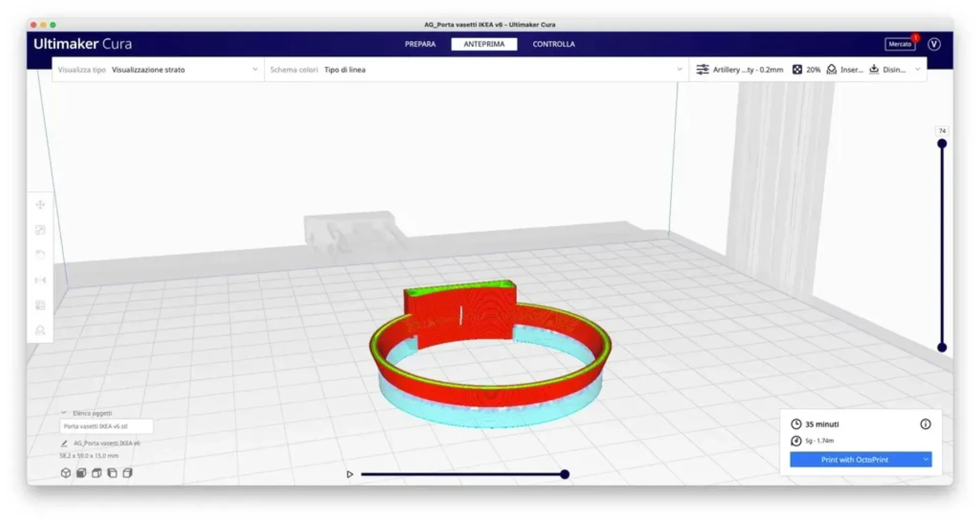Click Print with OctoPrint button
Screen dimensions: 980x521
click(x=854, y=460)
